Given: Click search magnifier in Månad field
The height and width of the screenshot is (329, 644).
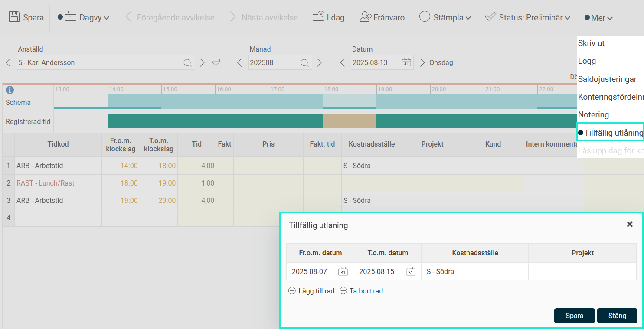Looking at the screenshot, I should pos(305,63).
